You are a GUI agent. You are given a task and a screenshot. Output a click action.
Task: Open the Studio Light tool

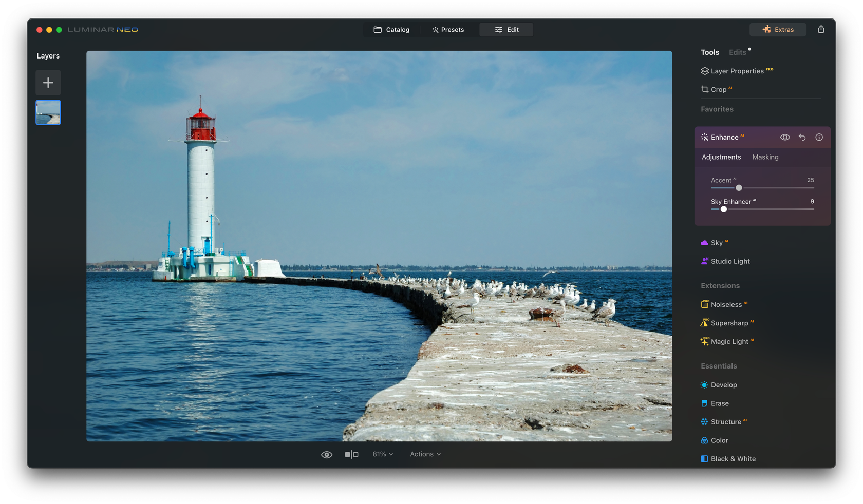click(729, 261)
